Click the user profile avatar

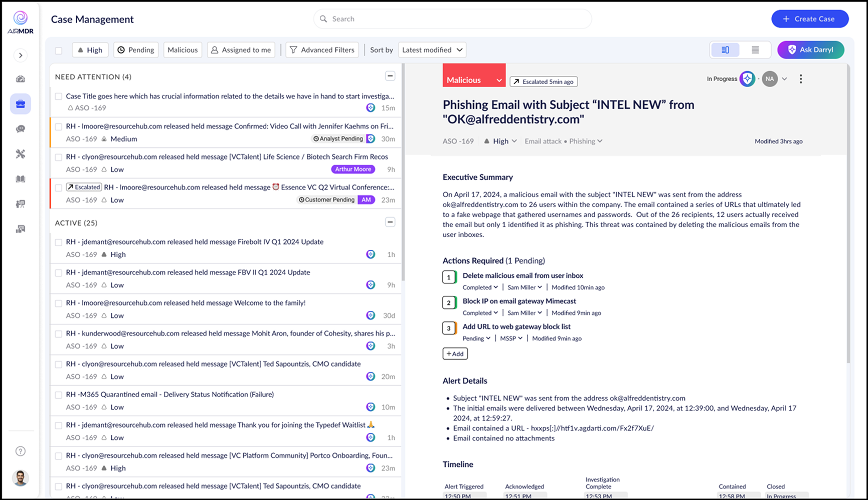tap(21, 477)
